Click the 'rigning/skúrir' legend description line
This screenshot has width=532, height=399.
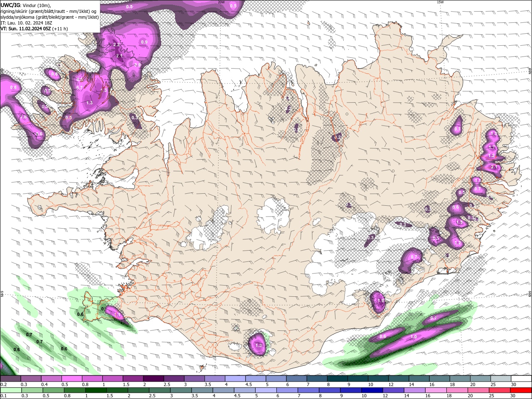[49, 11]
